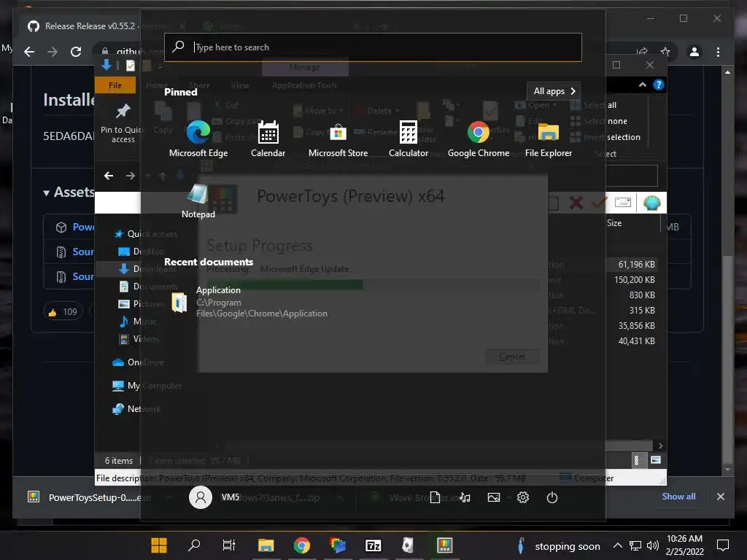This screenshot has width=747, height=560.
Task: Open Settings gear in Start menu footer
Action: (522, 497)
